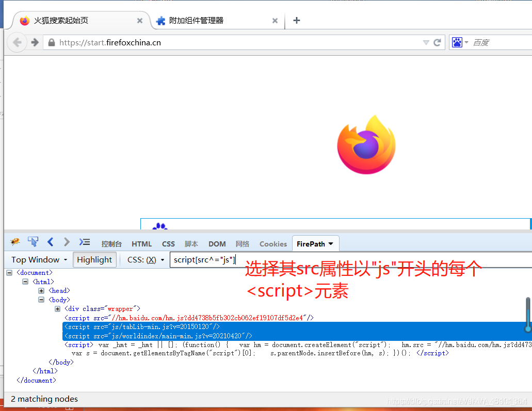The height and width of the screenshot is (411, 532).
Task: Click the Highlight button
Action: click(94, 260)
